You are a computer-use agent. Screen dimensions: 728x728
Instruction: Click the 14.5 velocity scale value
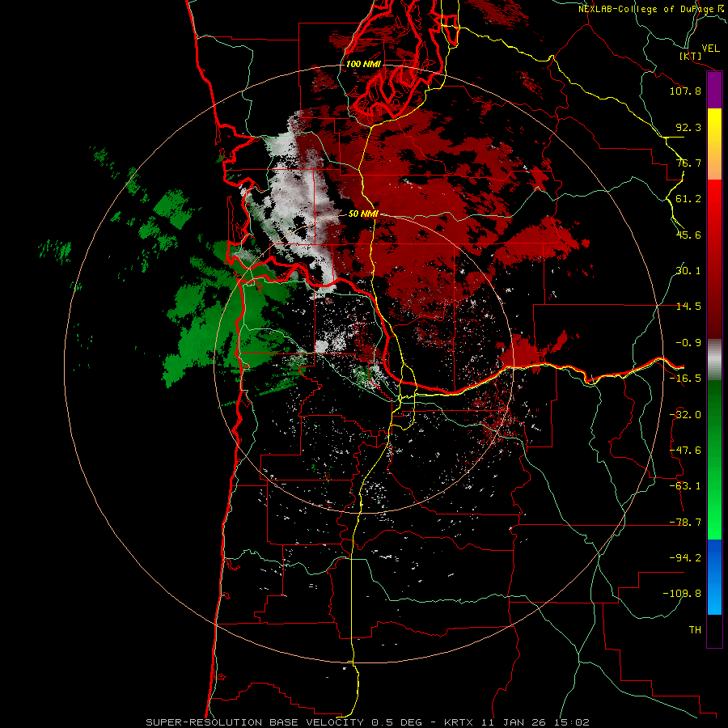pos(688,307)
